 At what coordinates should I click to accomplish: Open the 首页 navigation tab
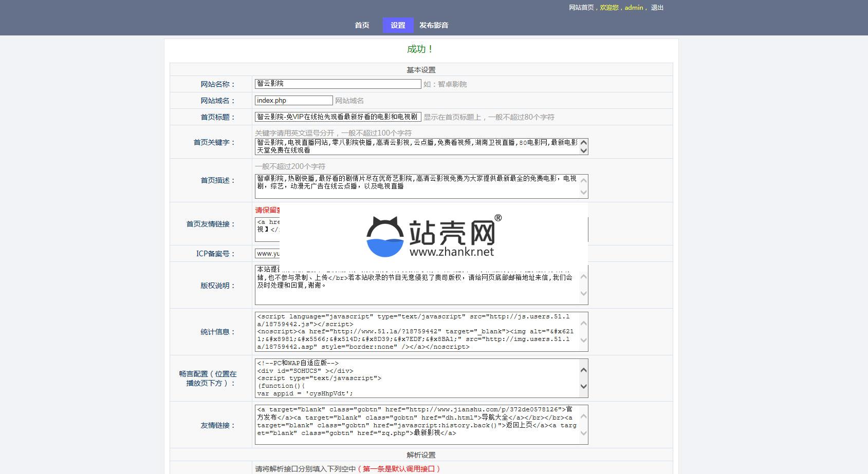(x=362, y=25)
